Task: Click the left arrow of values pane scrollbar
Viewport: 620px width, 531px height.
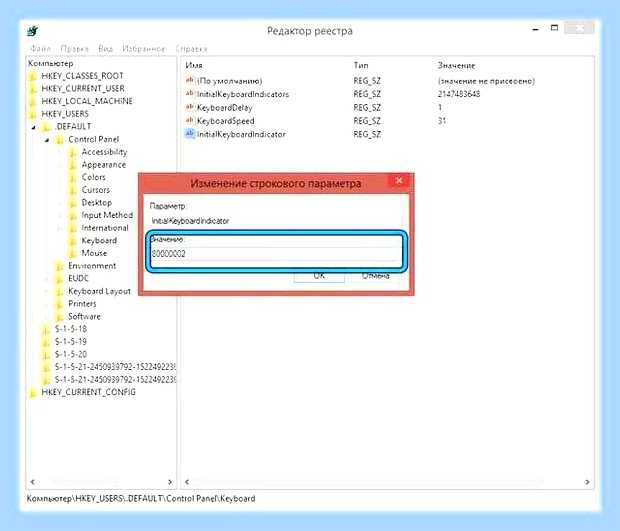Action: 187,482
